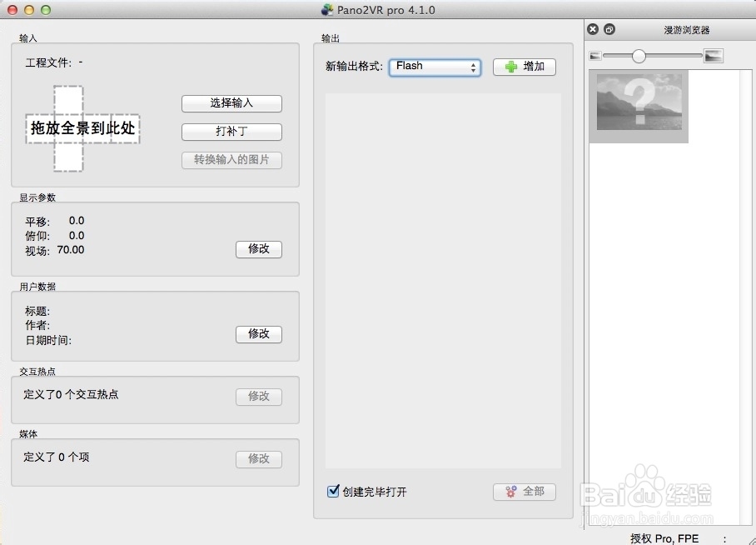756x545 pixels.
Task: Open the 新输出格式 Flash dropdown
Action: pyautogui.click(x=433, y=66)
